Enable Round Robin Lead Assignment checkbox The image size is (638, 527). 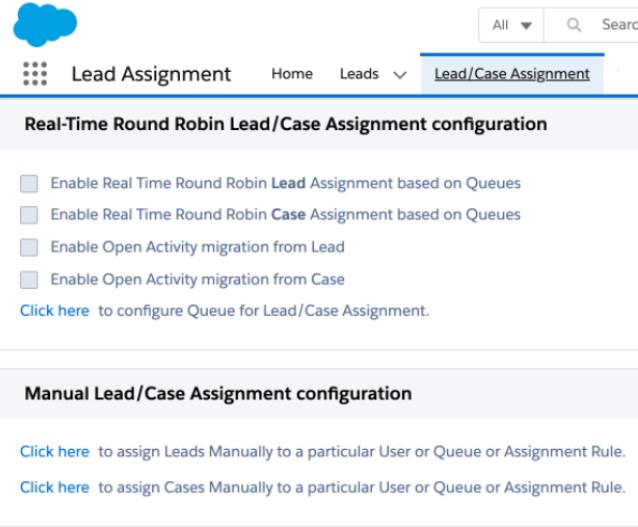pos(29,184)
